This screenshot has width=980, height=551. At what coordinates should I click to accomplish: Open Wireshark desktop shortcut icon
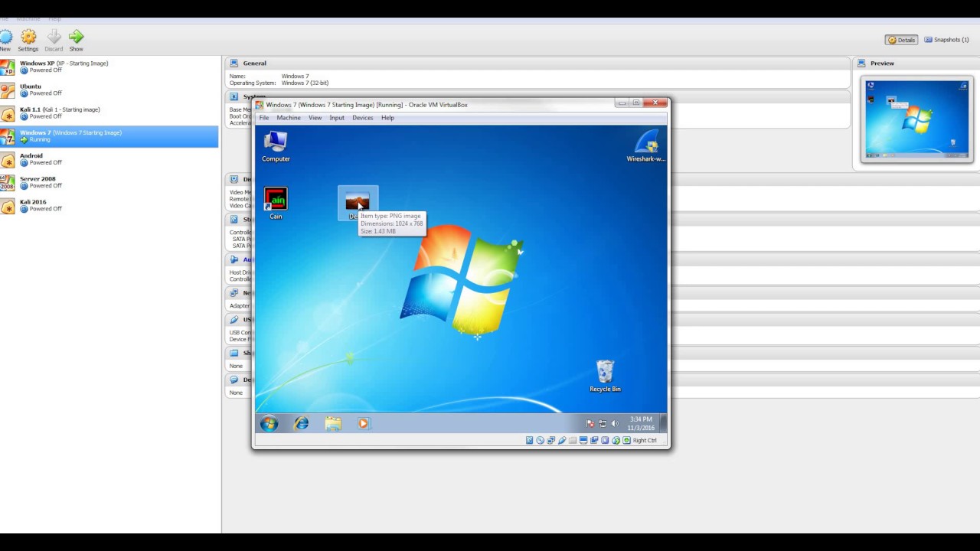(x=646, y=143)
